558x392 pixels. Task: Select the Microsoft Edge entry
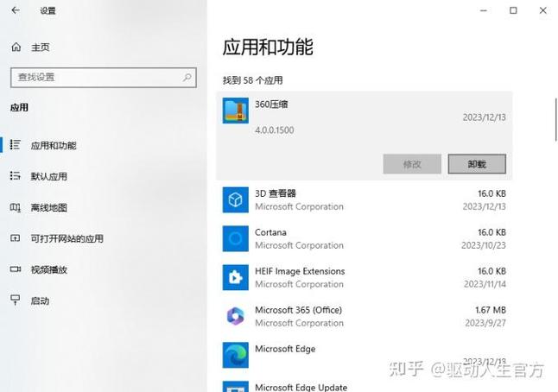364,355
